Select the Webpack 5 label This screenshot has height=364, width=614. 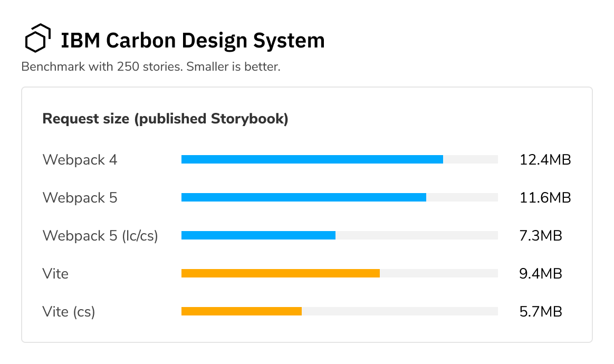pos(80,198)
